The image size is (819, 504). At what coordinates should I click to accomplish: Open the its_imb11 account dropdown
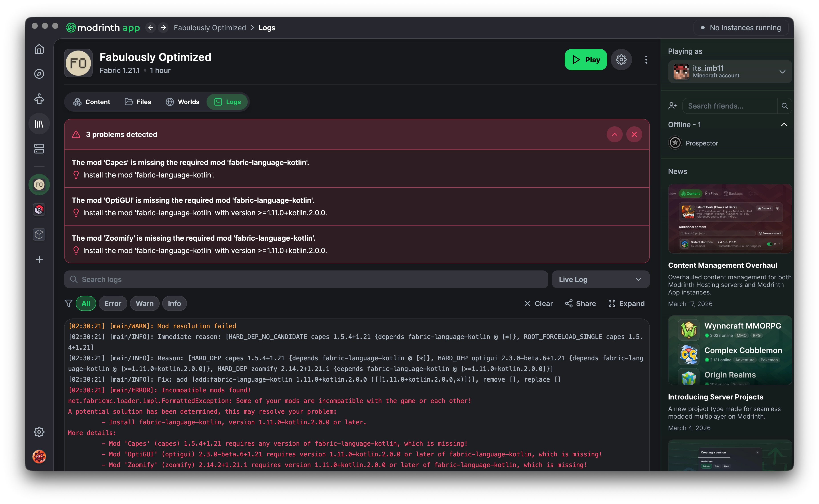tap(730, 72)
